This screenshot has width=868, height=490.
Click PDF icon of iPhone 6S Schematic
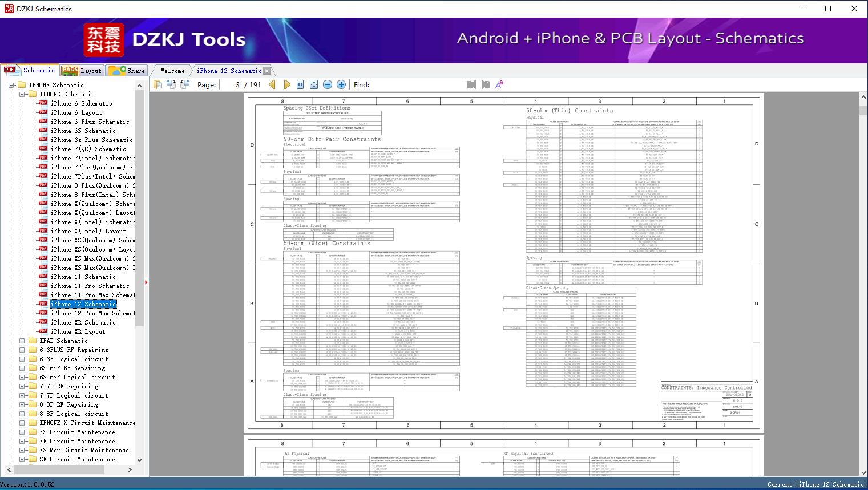pos(43,131)
